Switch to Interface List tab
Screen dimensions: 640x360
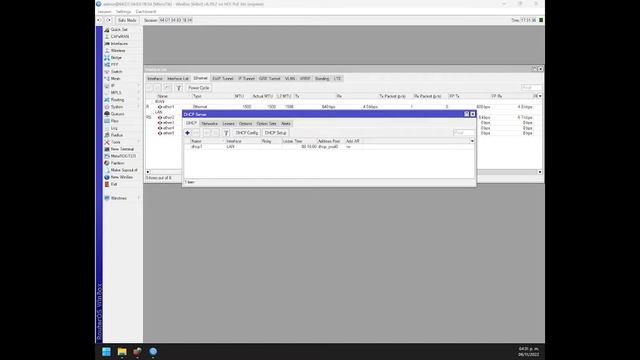click(x=178, y=78)
